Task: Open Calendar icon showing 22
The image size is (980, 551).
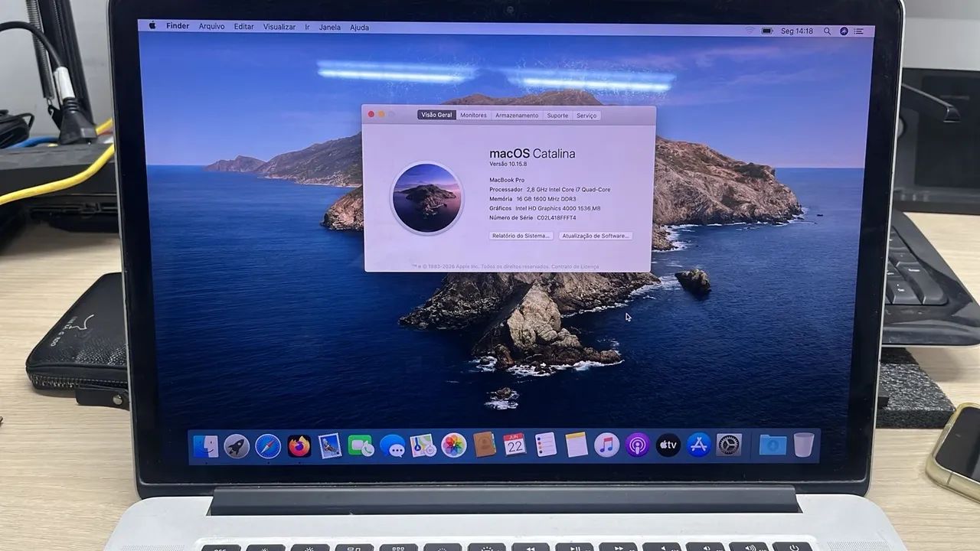Action: pyautogui.click(x=515, y=445)
